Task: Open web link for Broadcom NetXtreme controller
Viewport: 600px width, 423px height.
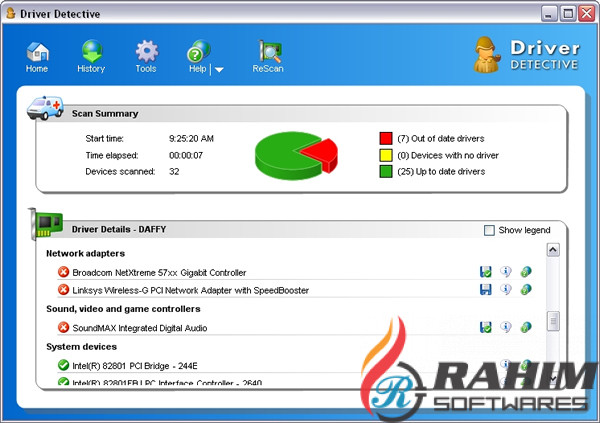Action: pyautogui.click(x=526, y=272)
